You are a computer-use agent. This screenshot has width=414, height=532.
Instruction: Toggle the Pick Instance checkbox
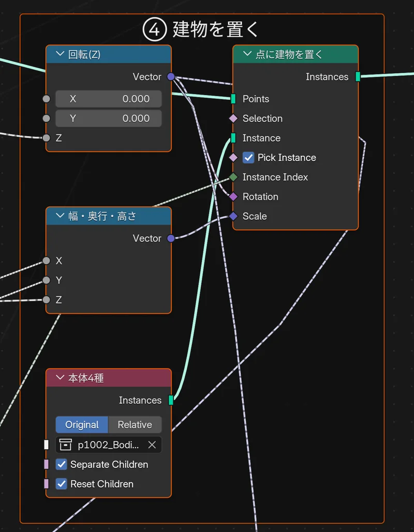click(248, 157)
